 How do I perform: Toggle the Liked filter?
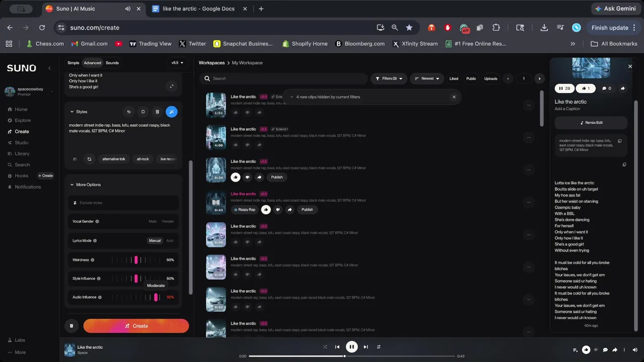pyautogui.click(x=454, y=78)
